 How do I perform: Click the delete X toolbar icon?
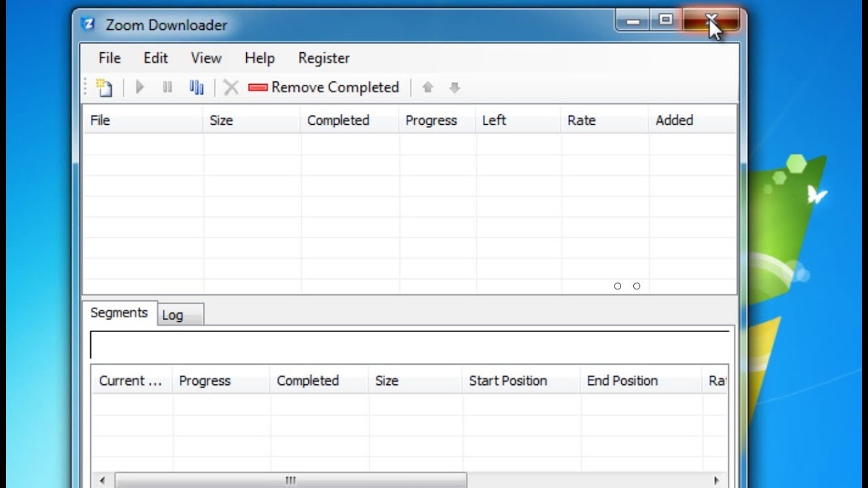click(231, 87)
